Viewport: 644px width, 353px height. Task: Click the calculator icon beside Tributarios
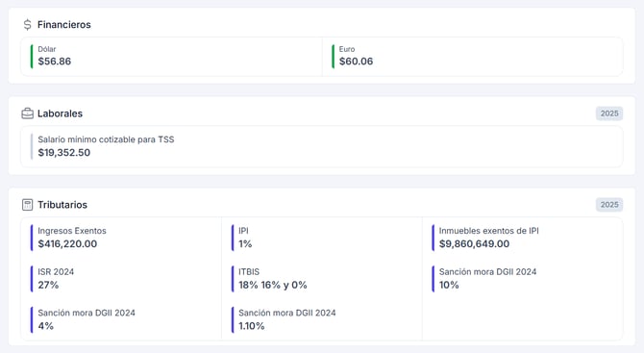(27, 205)
